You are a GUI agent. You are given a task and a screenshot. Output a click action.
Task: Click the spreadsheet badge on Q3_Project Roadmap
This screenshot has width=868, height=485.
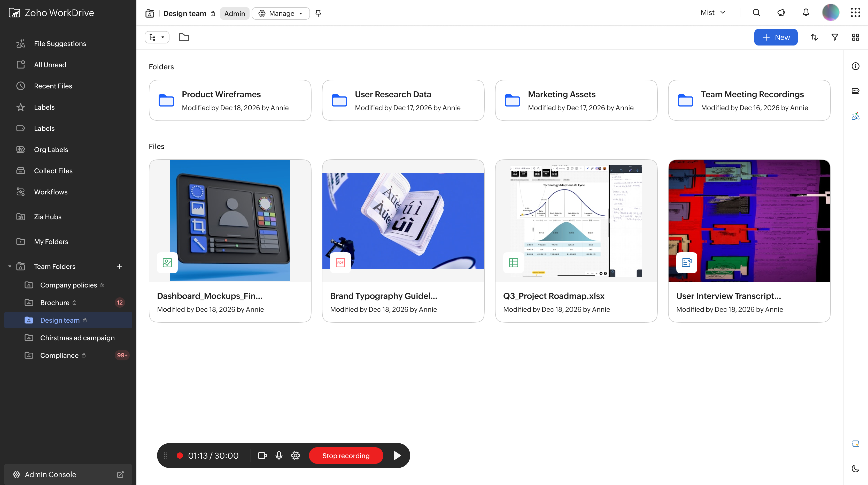coord(514,262)
